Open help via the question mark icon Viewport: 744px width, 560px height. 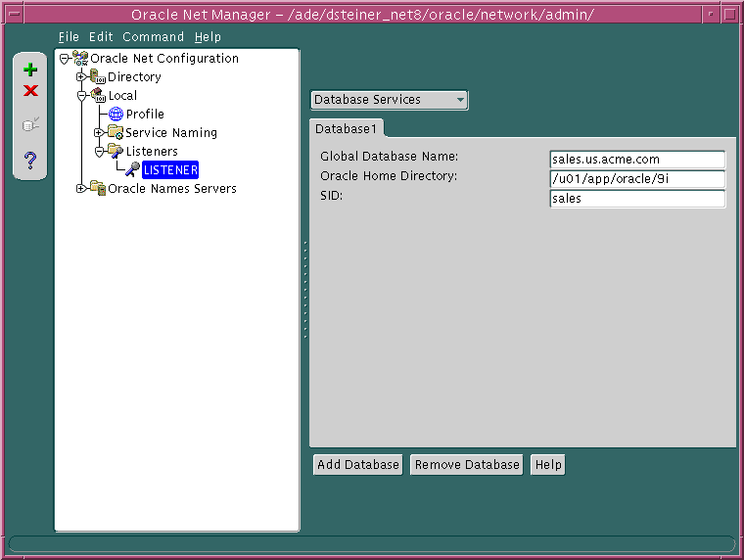pyautogui.click(x=30, y=161)
